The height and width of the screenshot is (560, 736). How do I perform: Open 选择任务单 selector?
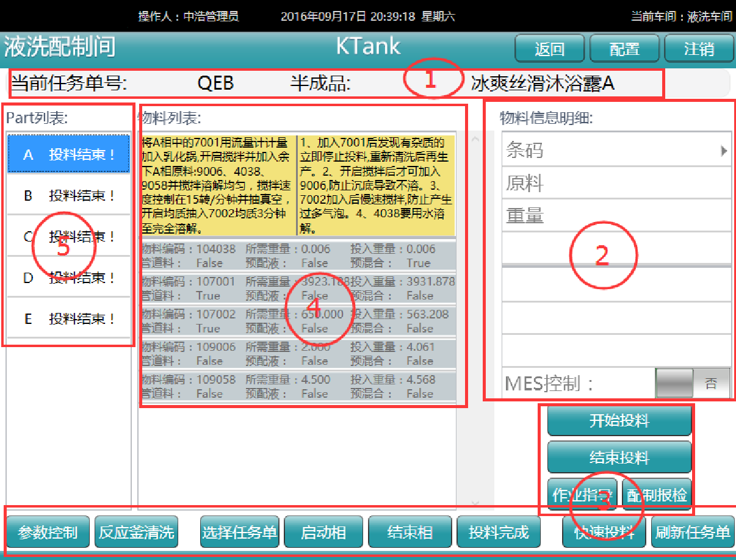[239, 533]
